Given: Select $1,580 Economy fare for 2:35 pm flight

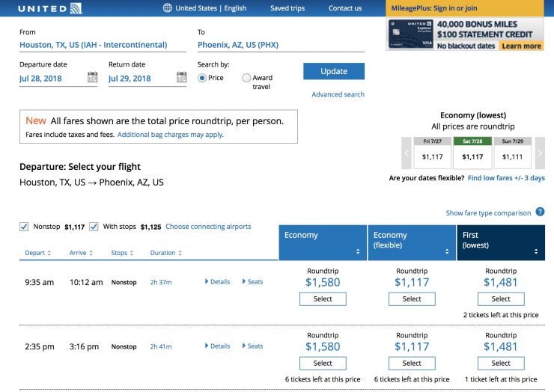Looking at the screenshot, I should click(x=323, y=363).
